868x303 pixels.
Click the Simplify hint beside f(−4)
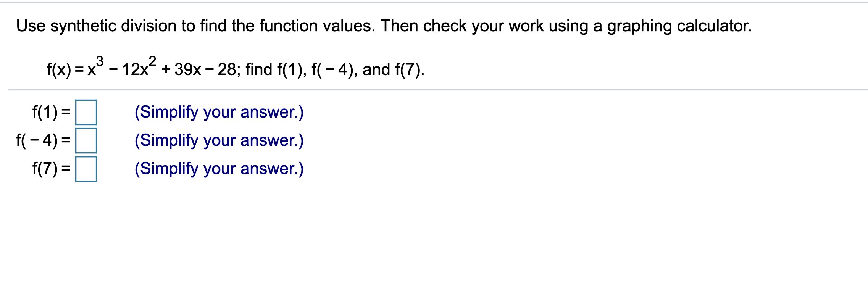coord(219,140)
